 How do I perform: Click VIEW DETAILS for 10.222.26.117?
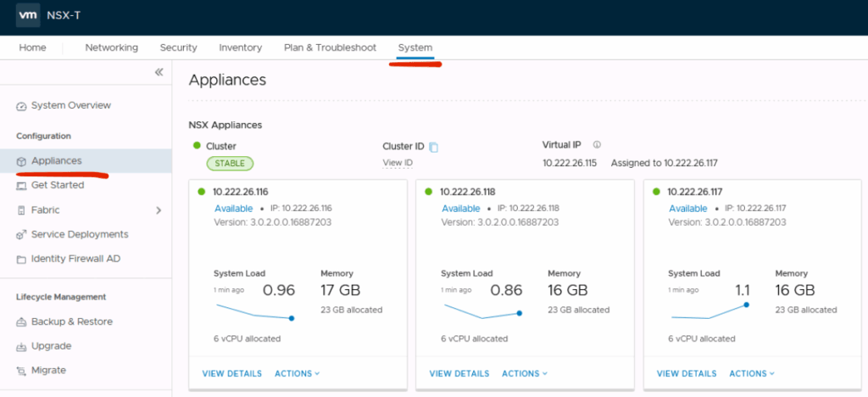[687, 374]
